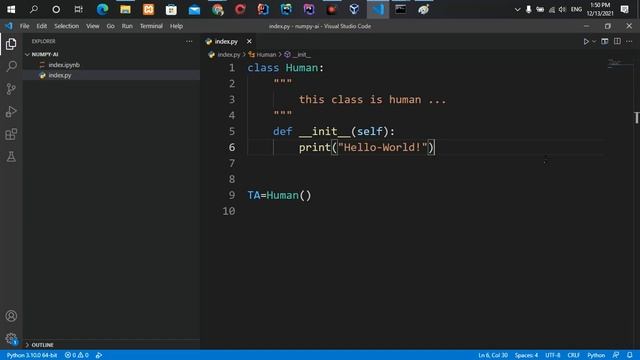The image size is (640, 360).
Task: Place cursor on line 9 TA=Human()
Action: tap(279, 196)
